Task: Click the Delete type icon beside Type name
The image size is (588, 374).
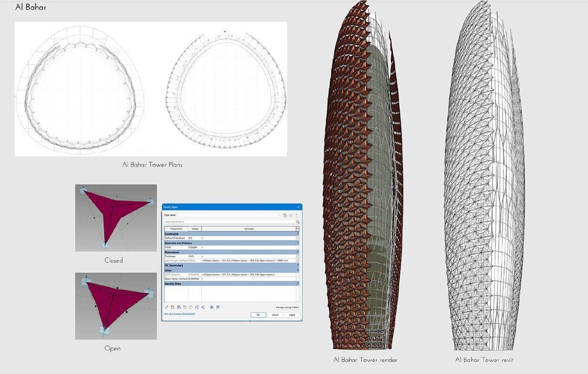Action: [x=297, y=215]
